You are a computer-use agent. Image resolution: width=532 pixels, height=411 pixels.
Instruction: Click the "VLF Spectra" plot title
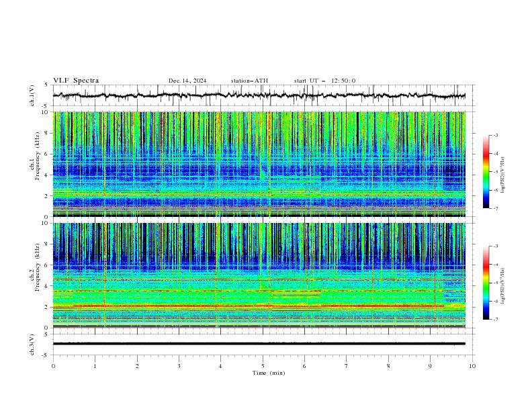pos(76,81)
